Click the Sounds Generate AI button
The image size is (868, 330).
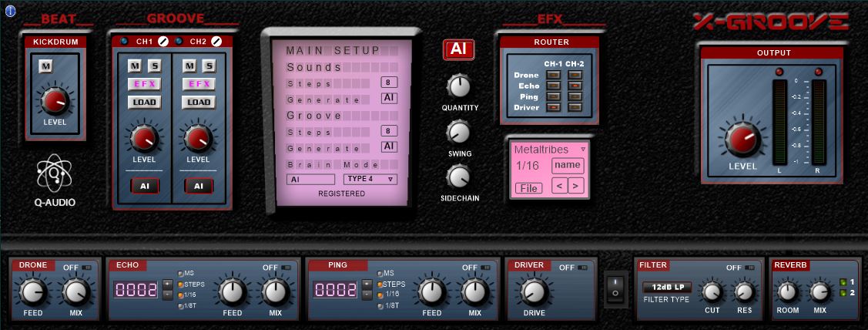(389, 99)
